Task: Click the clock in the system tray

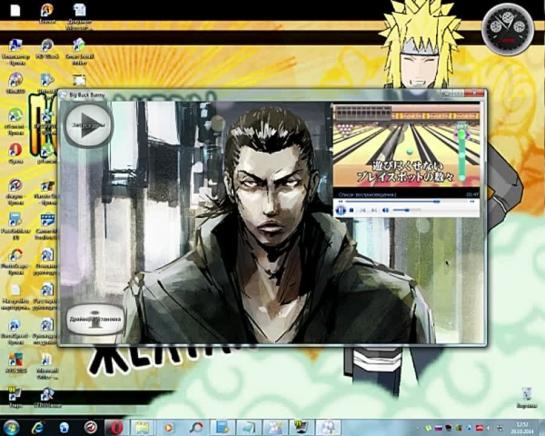Action: pos(520,428)
